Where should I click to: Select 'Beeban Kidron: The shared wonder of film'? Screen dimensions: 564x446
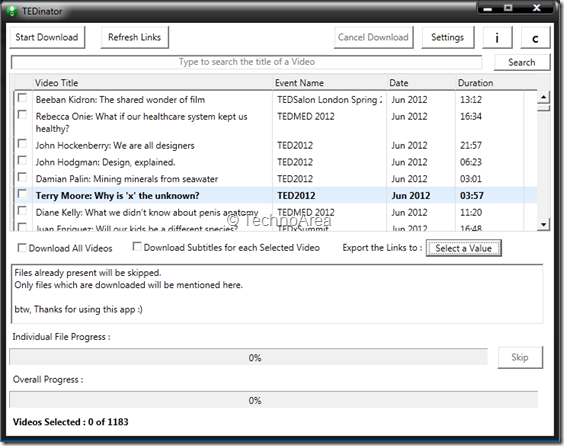click(x=120, y=100)
